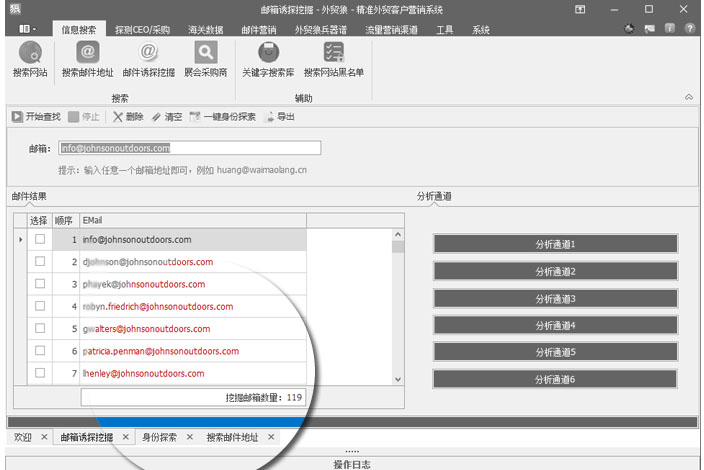Screen dimensions: 704x470
Task: Select the 邮件诱探挖掘 ribbon icon
Action: 148,53
